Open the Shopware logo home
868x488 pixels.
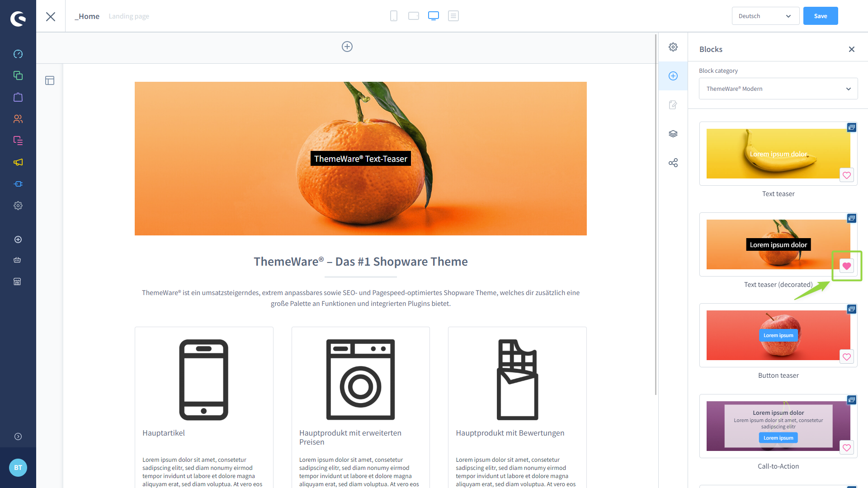(18, 19)
